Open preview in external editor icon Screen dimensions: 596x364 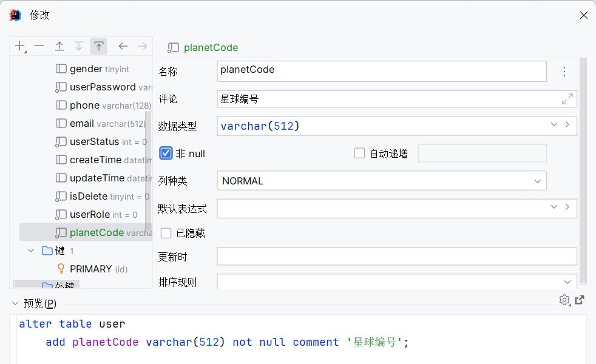point(580,300)
